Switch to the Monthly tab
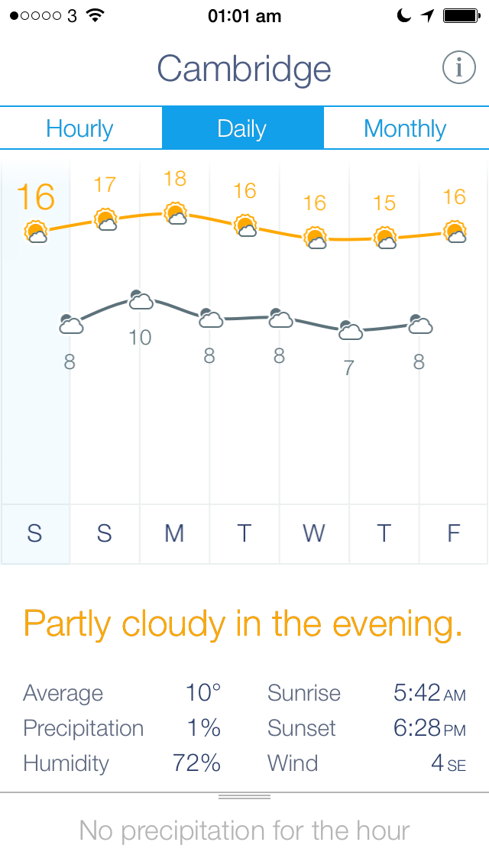Screen dimensions: 489x868 [406, 128]
